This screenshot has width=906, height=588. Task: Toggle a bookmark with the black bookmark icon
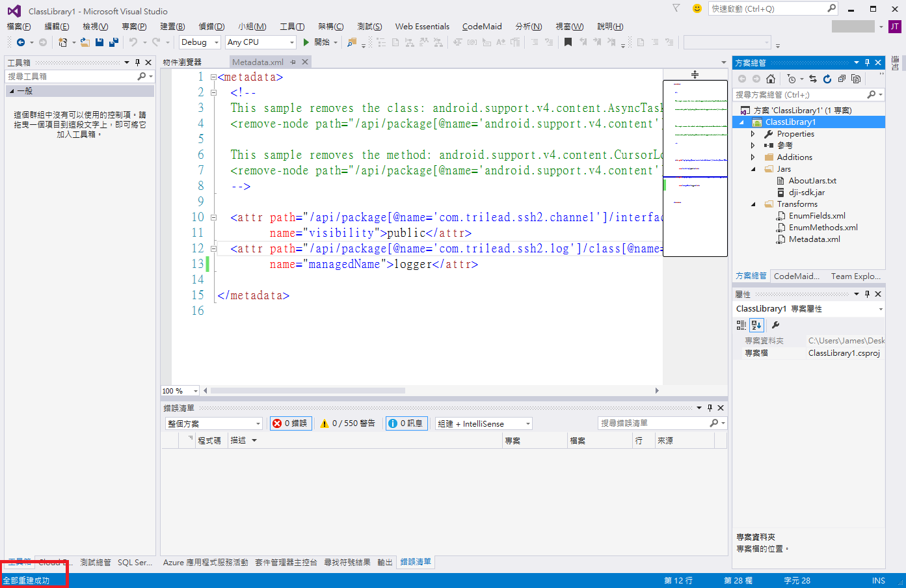568,42
